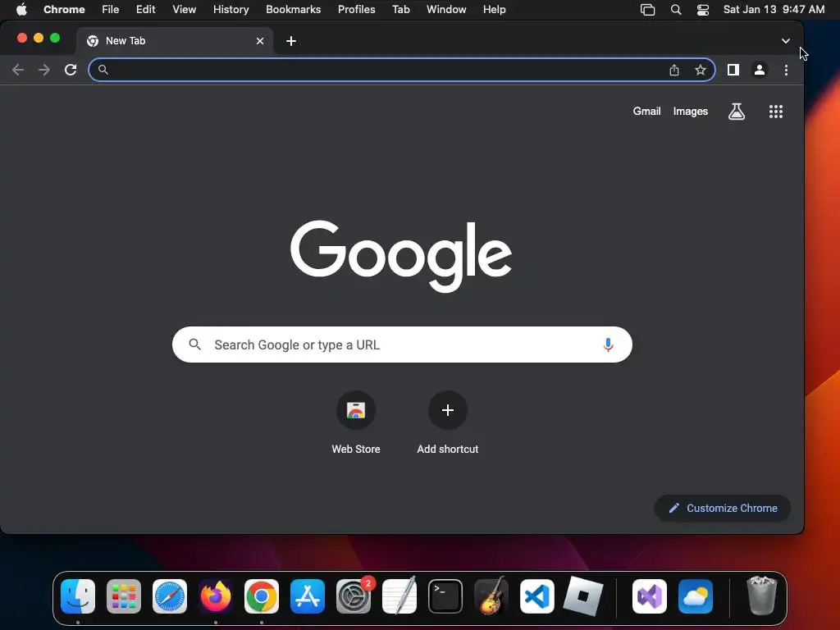Open the File menu

tap(111, 9)
